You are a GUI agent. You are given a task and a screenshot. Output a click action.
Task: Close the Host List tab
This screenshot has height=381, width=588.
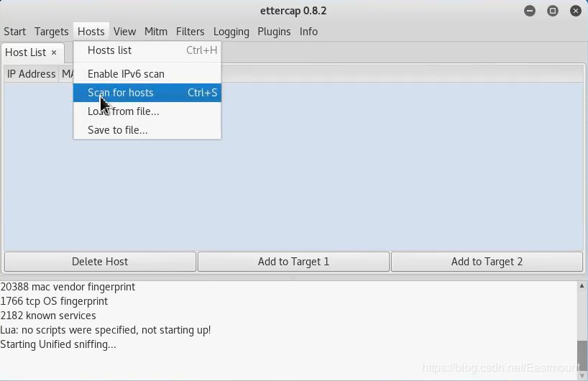click(54, 52)
